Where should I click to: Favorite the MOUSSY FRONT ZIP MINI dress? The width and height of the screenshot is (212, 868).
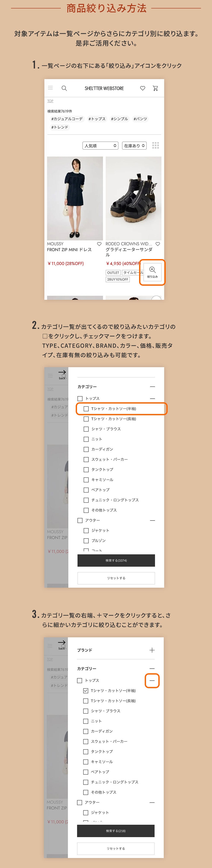click(99, 244)
